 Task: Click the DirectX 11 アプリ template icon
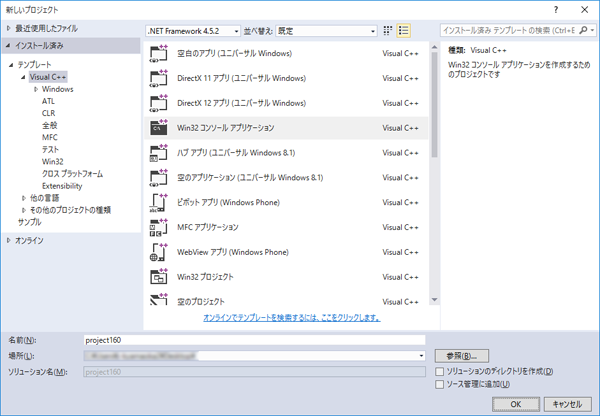[x=158, y=77]
